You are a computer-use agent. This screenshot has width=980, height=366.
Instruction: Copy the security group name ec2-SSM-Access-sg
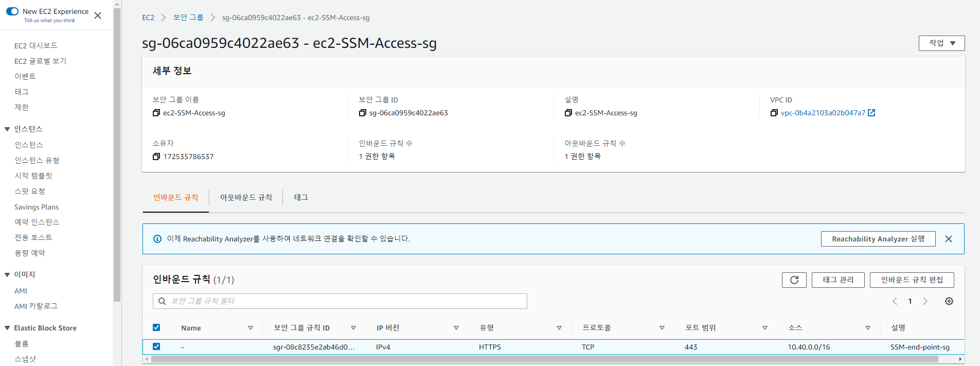[156, 113]
